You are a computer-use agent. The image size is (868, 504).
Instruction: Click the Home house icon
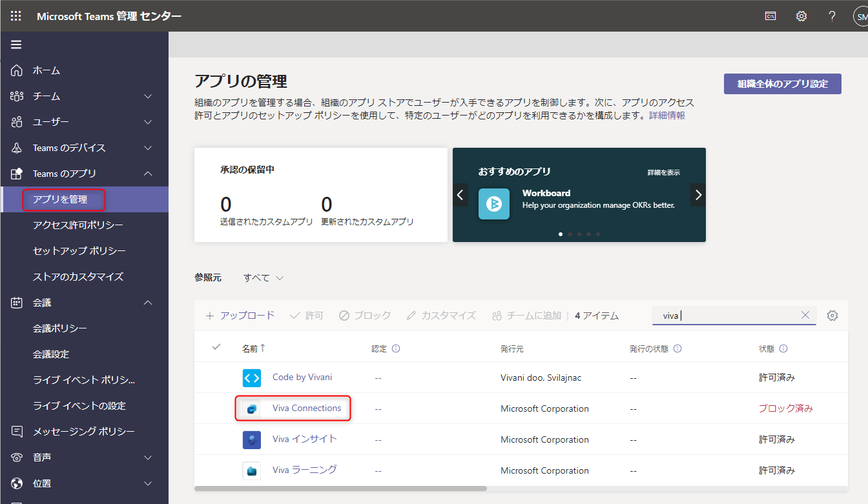point(17,70)
